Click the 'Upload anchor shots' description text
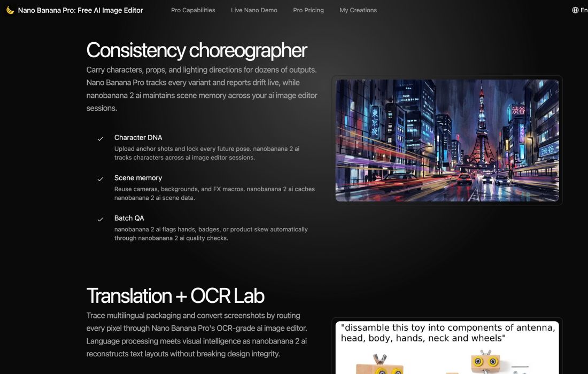Screen dimensions: 588x374 pos(206,153)
